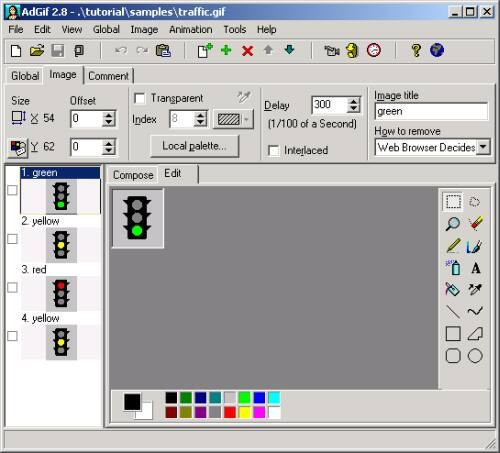This screenshot has height=453, width=500.
Task: Pick the red palette swatch
Action: click(230, 412)
